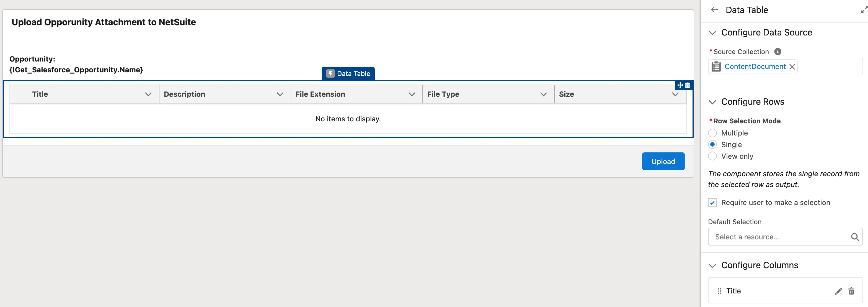
Task: Open the Description column header dropdown
Action: (x=280, y=94)
